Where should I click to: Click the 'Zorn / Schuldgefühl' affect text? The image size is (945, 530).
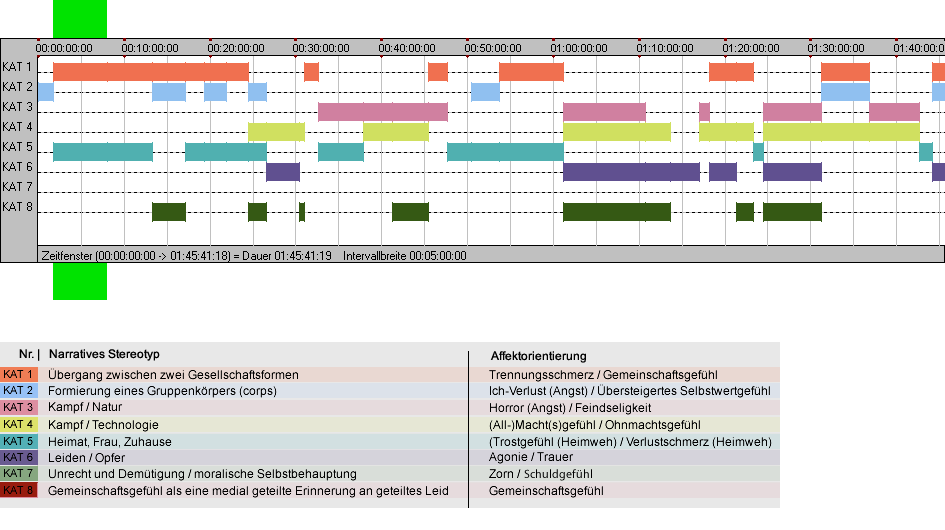(541, 475)
